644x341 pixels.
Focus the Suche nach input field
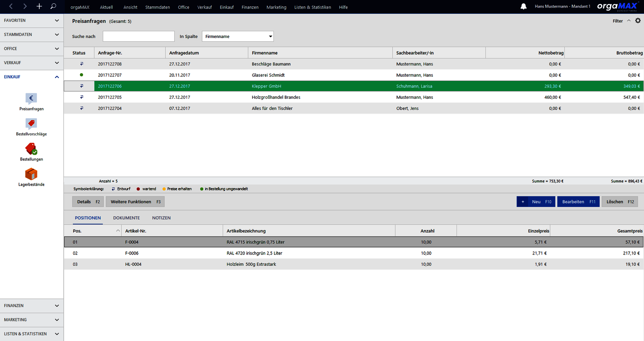139,36
